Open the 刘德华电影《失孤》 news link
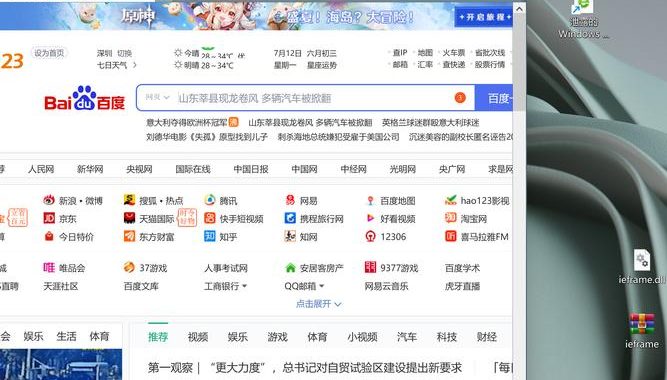667x380 pixels. 207,137
